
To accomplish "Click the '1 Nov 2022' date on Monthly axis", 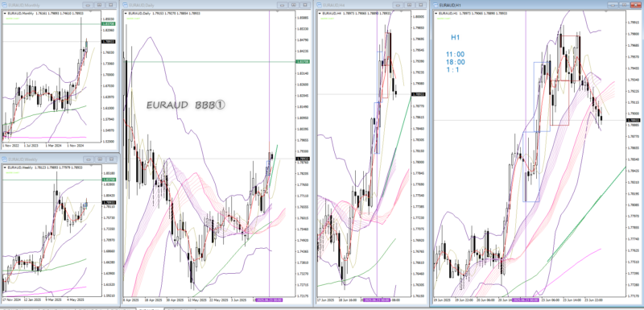I will (10, 146).
